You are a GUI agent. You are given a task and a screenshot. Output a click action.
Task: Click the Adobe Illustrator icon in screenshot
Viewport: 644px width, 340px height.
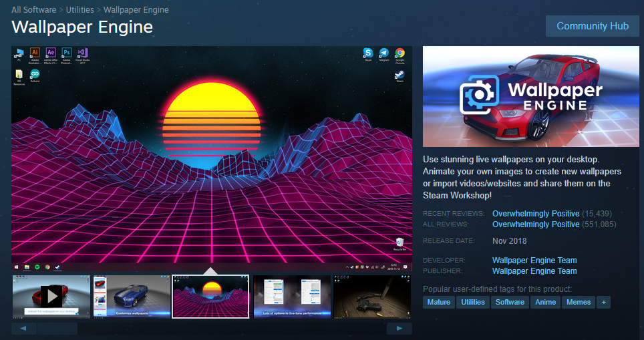(35, 55)
